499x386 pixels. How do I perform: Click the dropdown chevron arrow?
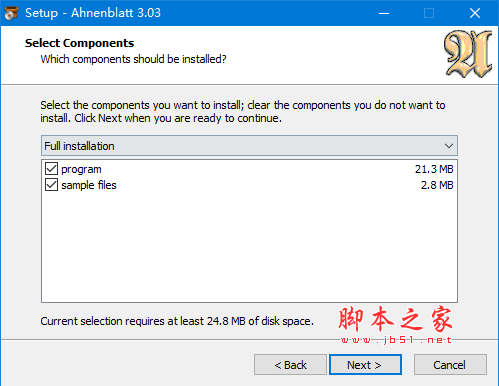pos(449,146)
